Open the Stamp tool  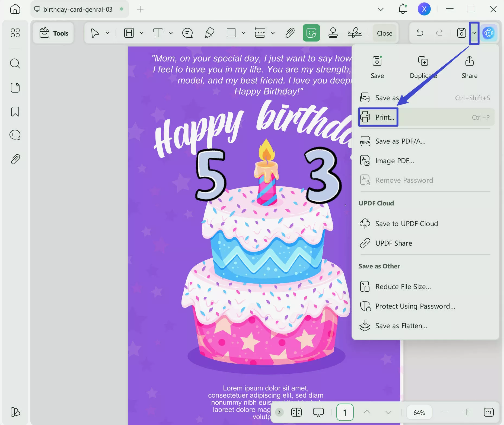(x=333, y=33)
